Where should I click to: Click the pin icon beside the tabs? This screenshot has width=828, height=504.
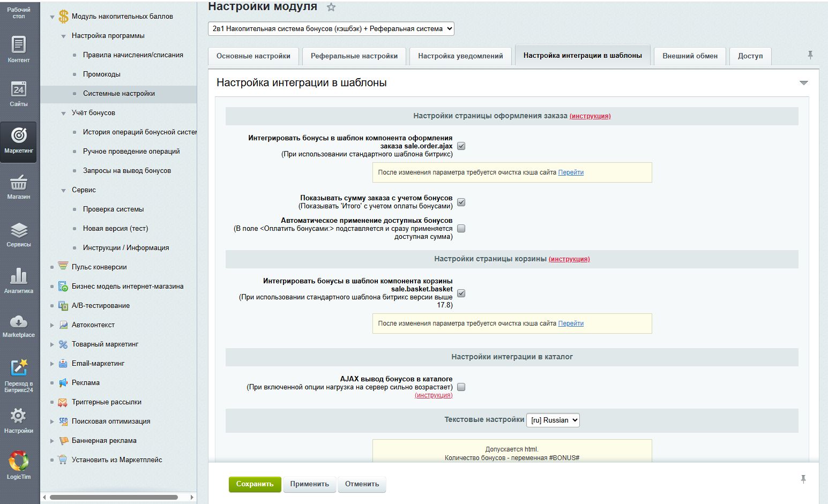click(810, 55)
